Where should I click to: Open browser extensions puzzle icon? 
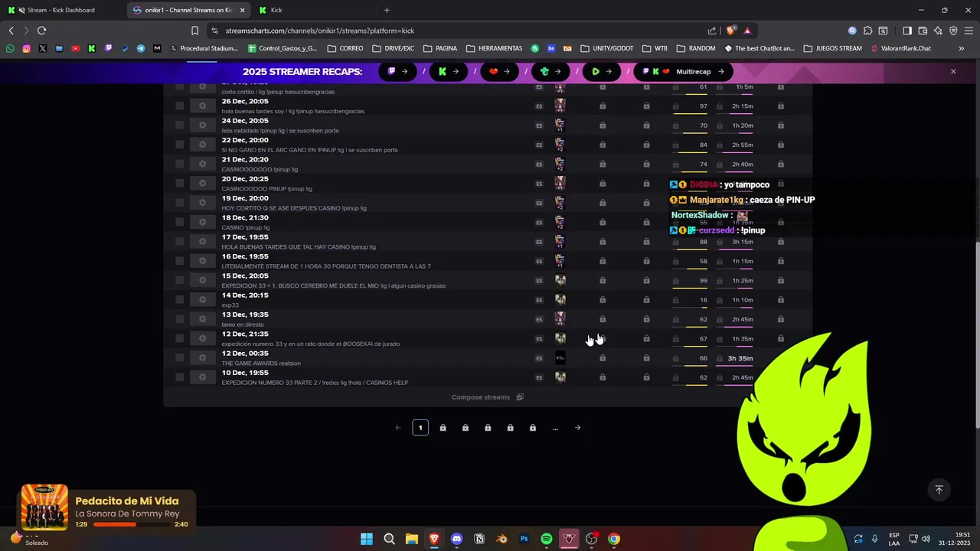tap(867, 31)
